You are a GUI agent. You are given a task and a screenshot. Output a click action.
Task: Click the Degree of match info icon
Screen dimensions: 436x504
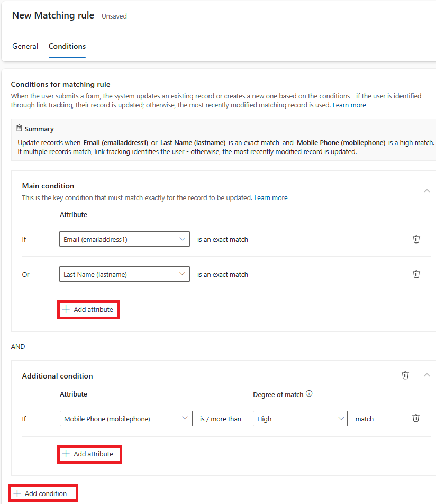click(x=310, y=394)
